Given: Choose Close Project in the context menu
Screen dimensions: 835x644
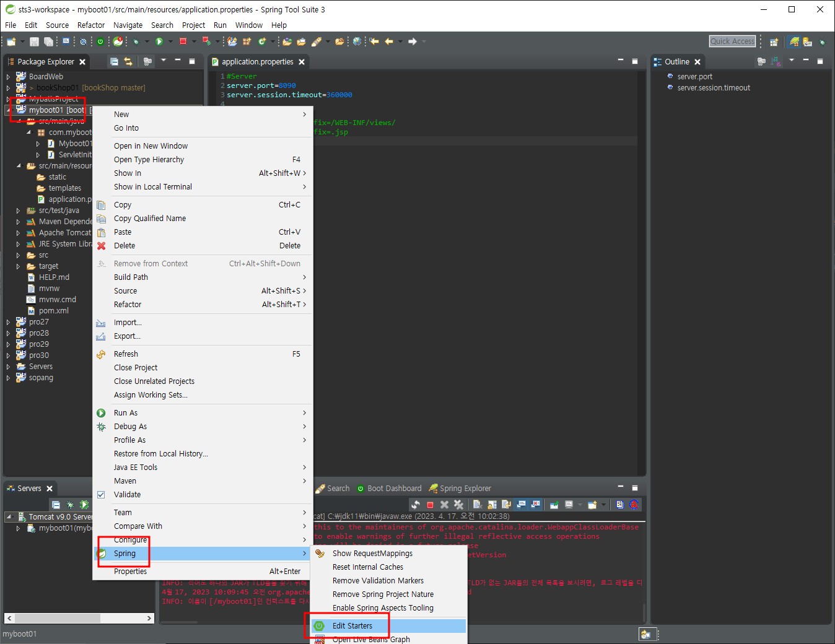Looking at the screenshot, I should coord(203,368).
